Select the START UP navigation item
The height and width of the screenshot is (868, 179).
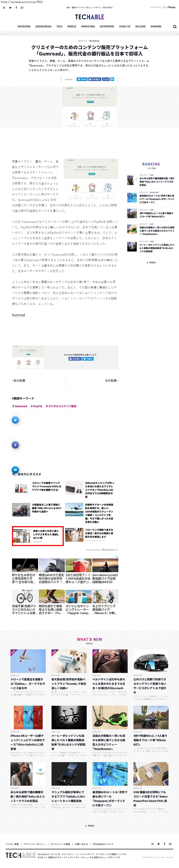(125, 27)
